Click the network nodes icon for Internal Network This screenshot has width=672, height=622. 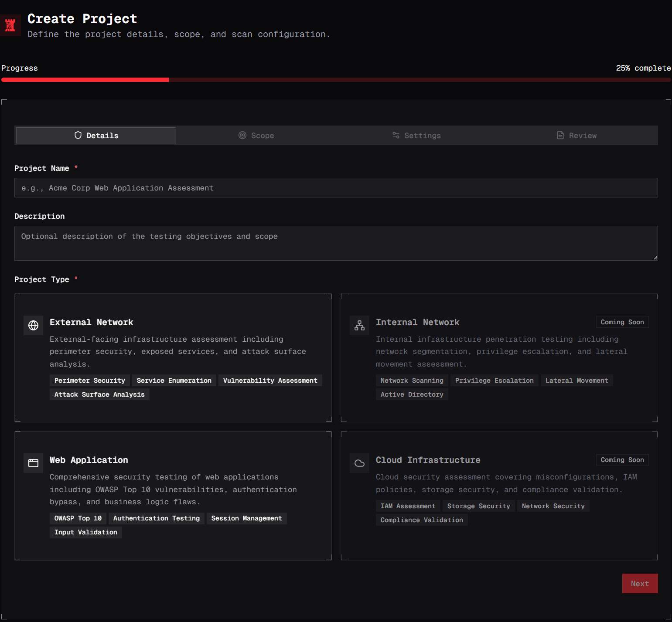(359, 326)
